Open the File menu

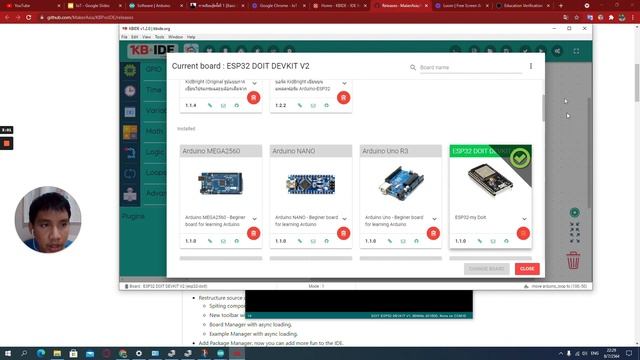[x=124, y=37]
